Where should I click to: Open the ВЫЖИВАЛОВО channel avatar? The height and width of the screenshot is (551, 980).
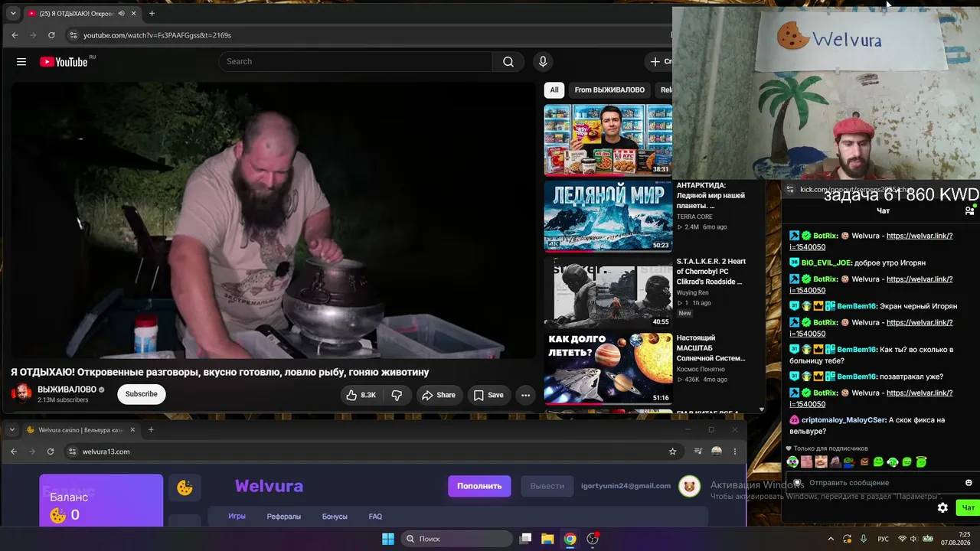click(x=21, y=394)
